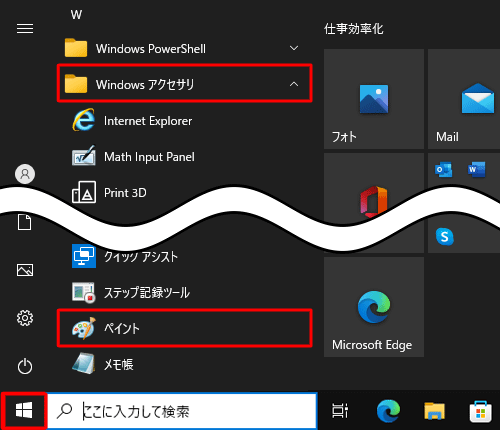Image resolution: width=500 pixels, height=430 pixels.
Task: Expand the Windows PowerShell folder chevron
Action: tap(294, 48)
